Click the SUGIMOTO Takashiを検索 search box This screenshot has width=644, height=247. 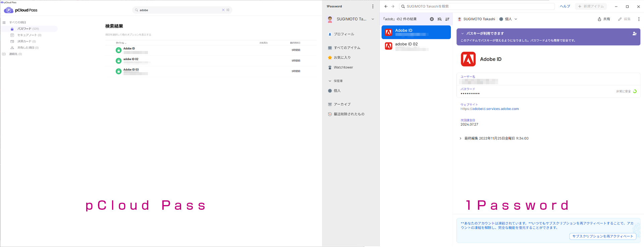pos(477,6)
